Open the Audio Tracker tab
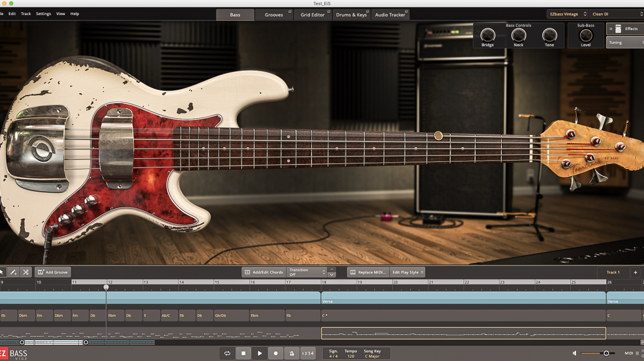The image size is (644, 361). pos(390,14)
